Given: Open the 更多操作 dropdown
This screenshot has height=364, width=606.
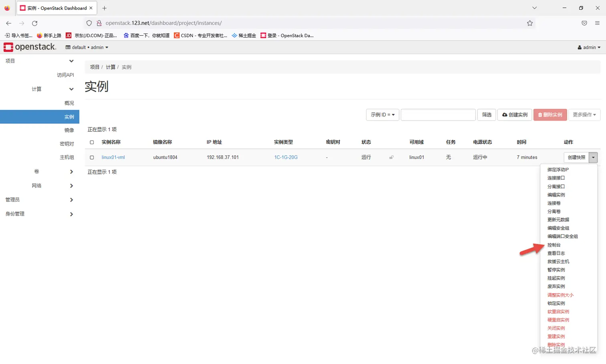Looking at the screenshot, I should (584, 115).
